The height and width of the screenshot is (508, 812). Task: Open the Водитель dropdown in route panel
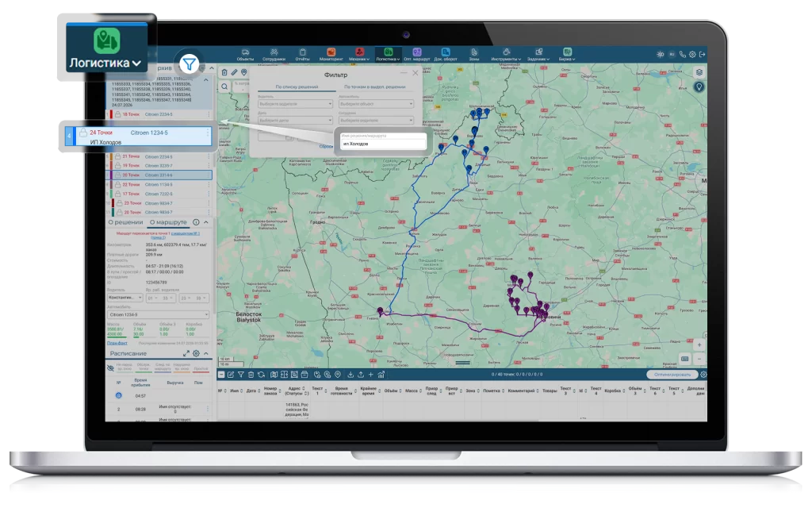tap(124, 298)
